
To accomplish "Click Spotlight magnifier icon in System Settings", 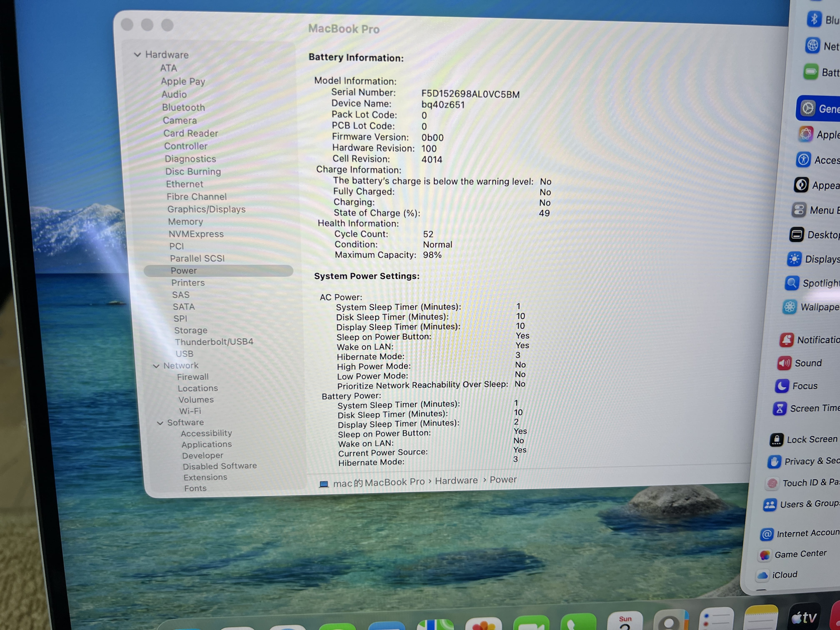I will tap(792, 283).
